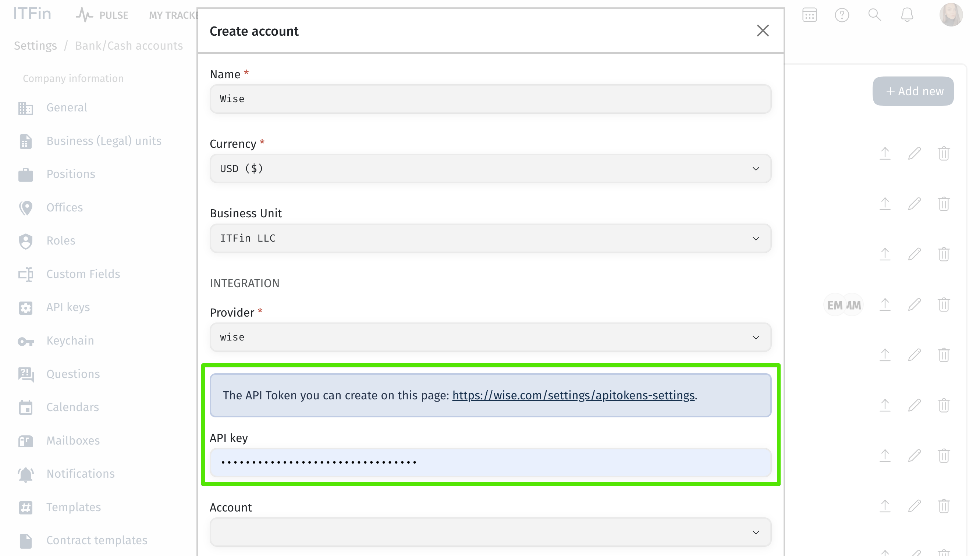Click the Positions briefcase icon
Viewport: 980px width, 556px height.
[26, 175]
